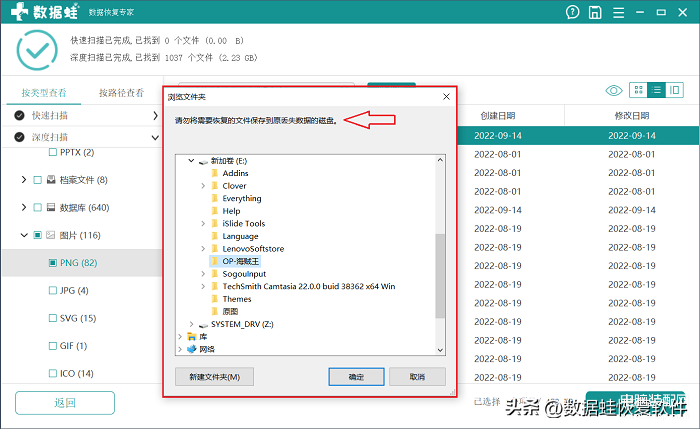Click the 网络 network icon

pos(192,349)
